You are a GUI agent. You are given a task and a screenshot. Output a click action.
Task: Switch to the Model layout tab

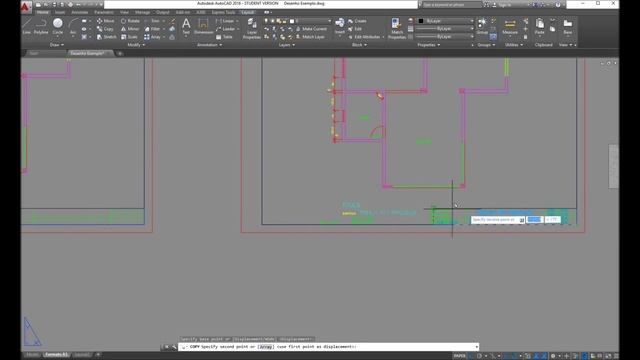tap(32, 355)
